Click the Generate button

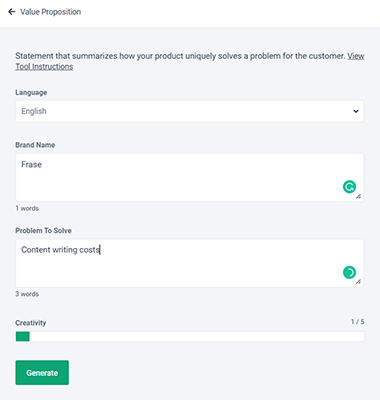pyautogui.click(x=42, y=373)
